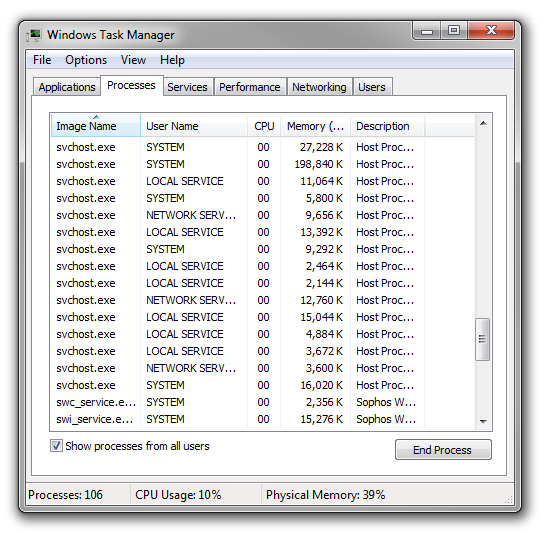543x536 pixels.
Task: Click Sophos W... description in 2,356 K row
Action: pyautogui.click(x=386, y=402)
